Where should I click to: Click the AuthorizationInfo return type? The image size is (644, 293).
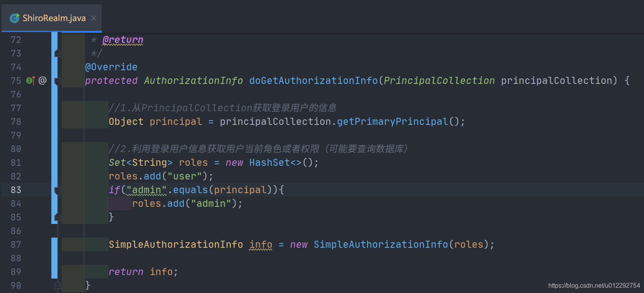click(193, 81)
